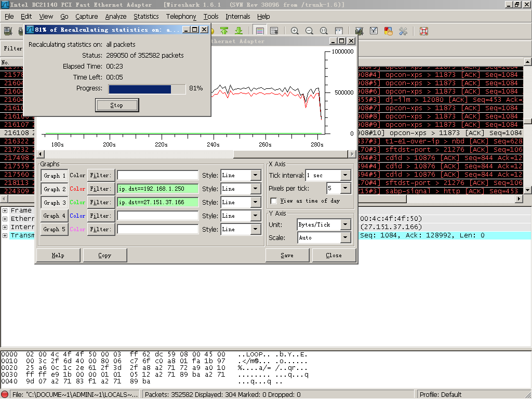
Task: Click the IO Graphs Help button
Action: click(58, 255)
